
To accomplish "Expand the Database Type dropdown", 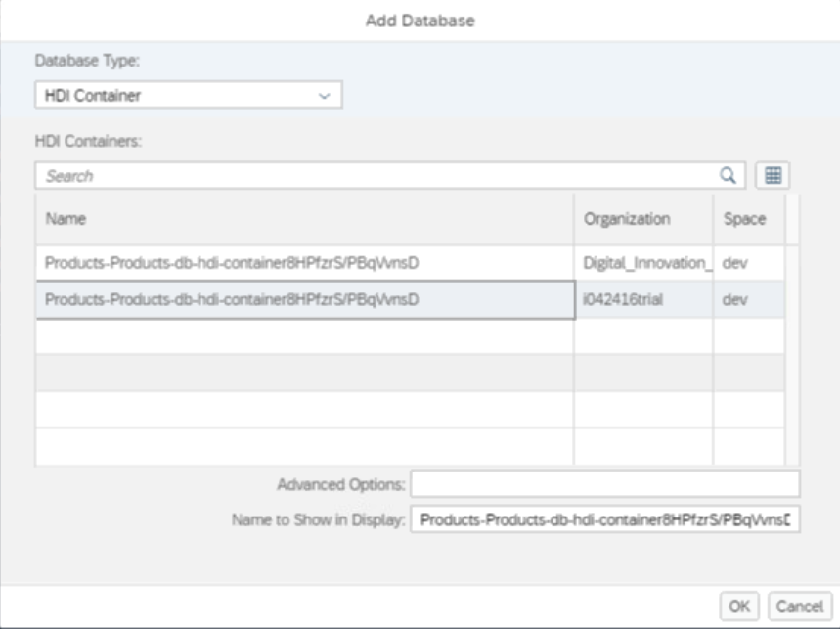I will (189, 95).
